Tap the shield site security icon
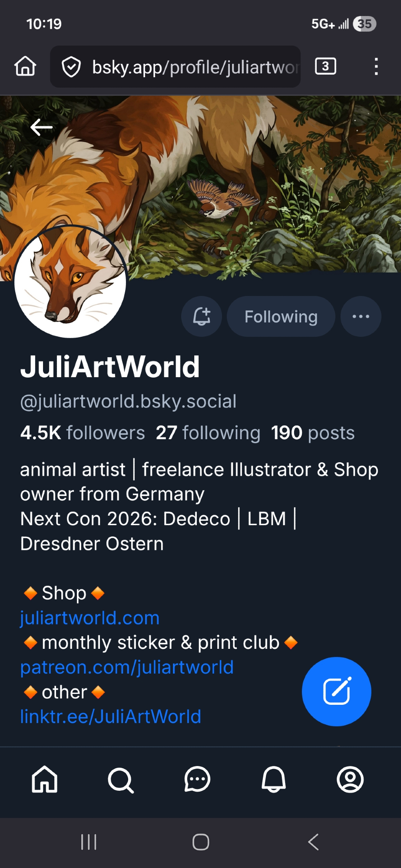The image size is (401, 868). pos(71,67)
